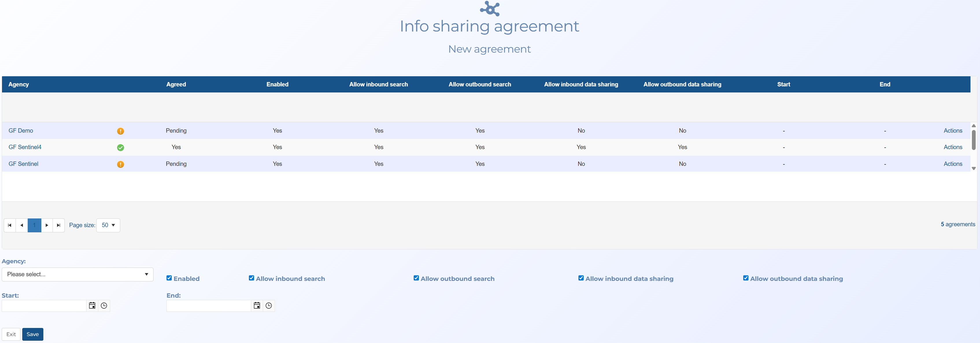Expand the Agency Please select dropdown
980x343 pixels.
(77, 274)
